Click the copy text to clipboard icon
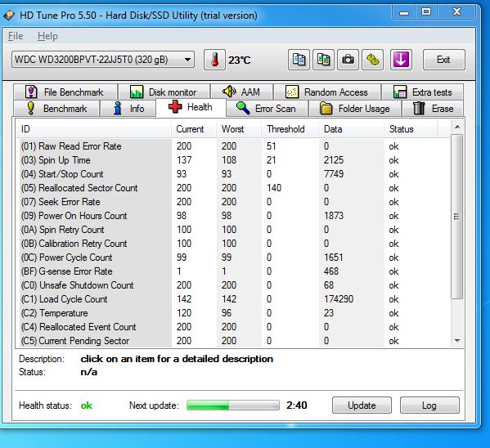 299,60
